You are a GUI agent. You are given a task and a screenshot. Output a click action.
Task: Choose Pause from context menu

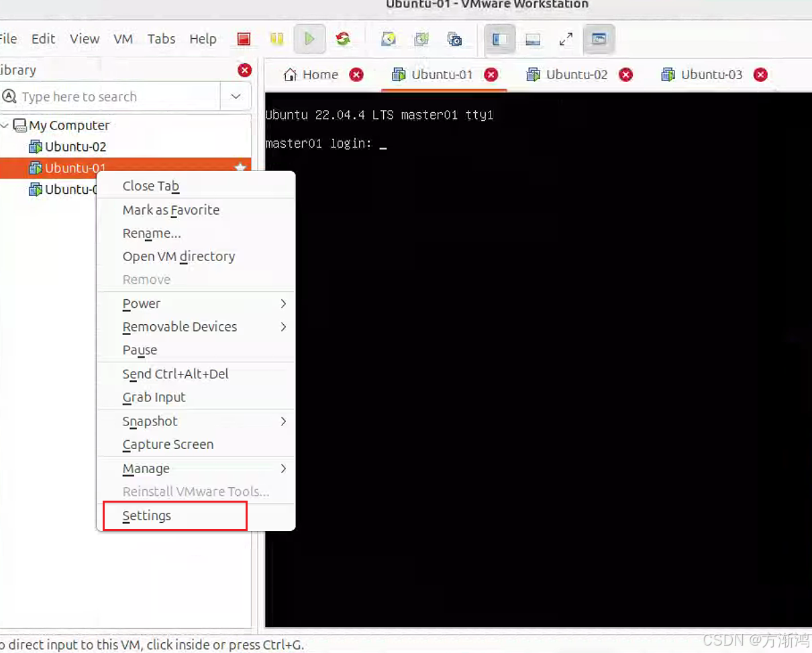click(196, 350)
